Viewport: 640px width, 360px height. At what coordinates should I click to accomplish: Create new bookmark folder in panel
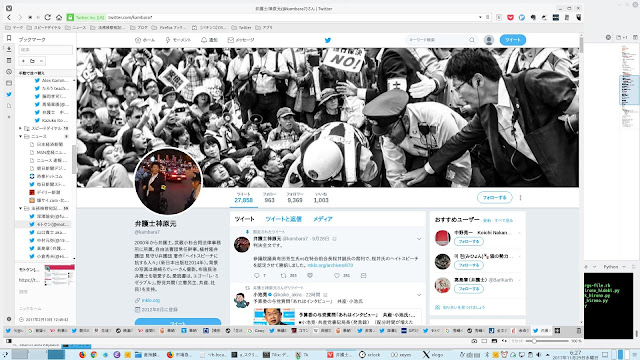32,61
